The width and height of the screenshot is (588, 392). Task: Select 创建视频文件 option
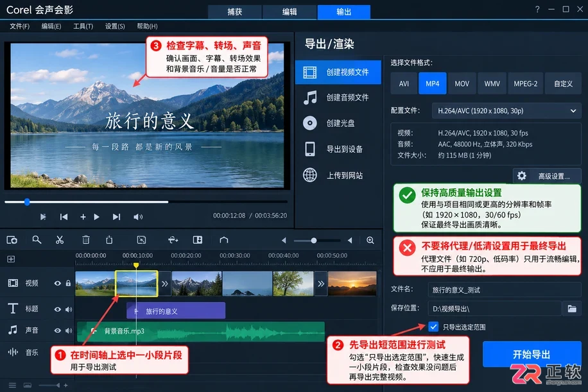point(338,72)
